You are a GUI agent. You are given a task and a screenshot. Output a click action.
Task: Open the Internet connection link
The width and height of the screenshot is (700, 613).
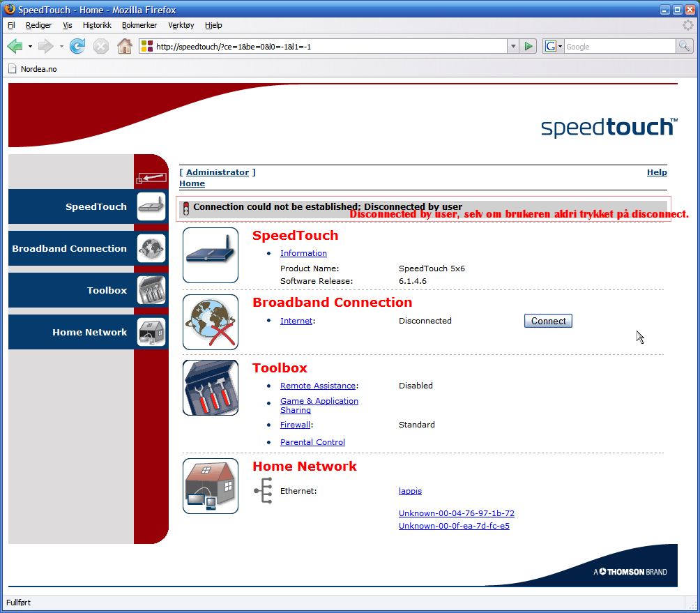296,321
